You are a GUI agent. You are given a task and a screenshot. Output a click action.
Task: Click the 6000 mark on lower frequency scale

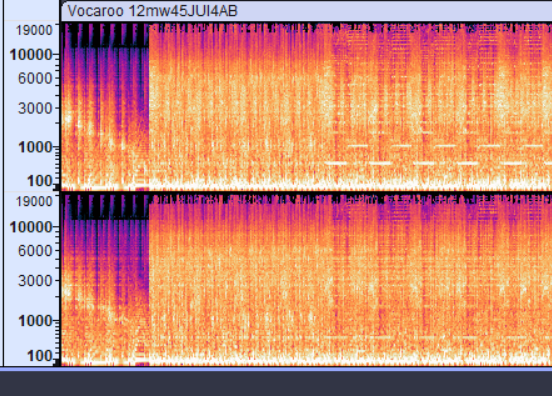pos(35,251)
